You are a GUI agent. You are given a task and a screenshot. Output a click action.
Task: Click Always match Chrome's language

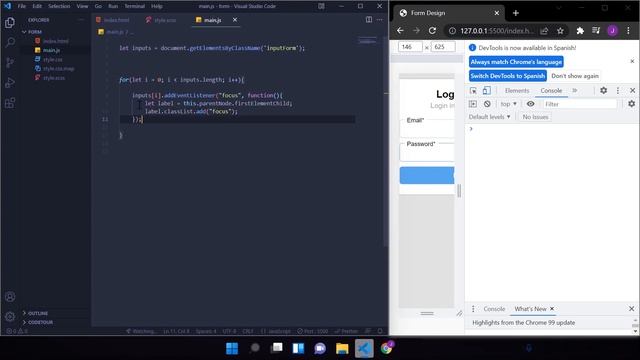[516, 62]
